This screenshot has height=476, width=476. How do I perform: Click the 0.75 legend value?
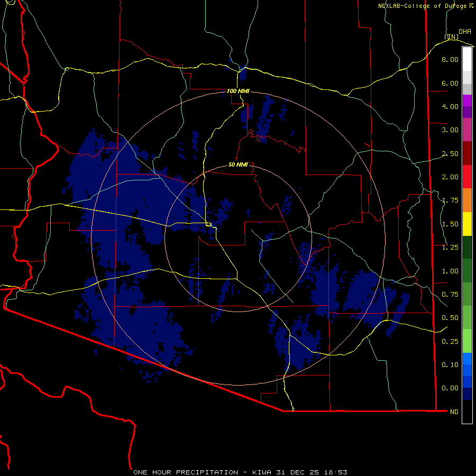450,295
